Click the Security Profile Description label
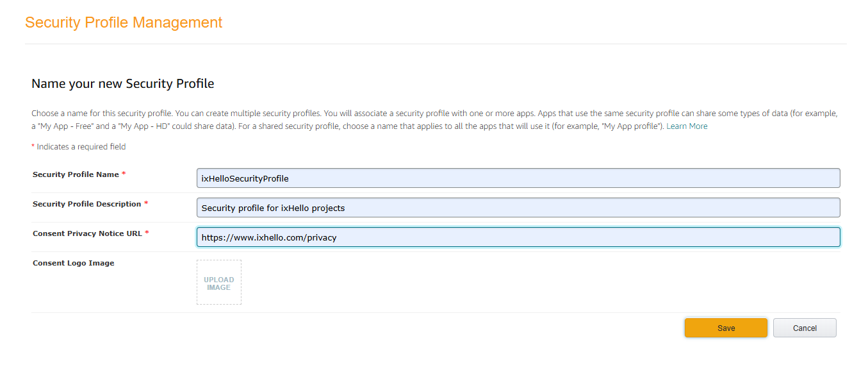 86,204
